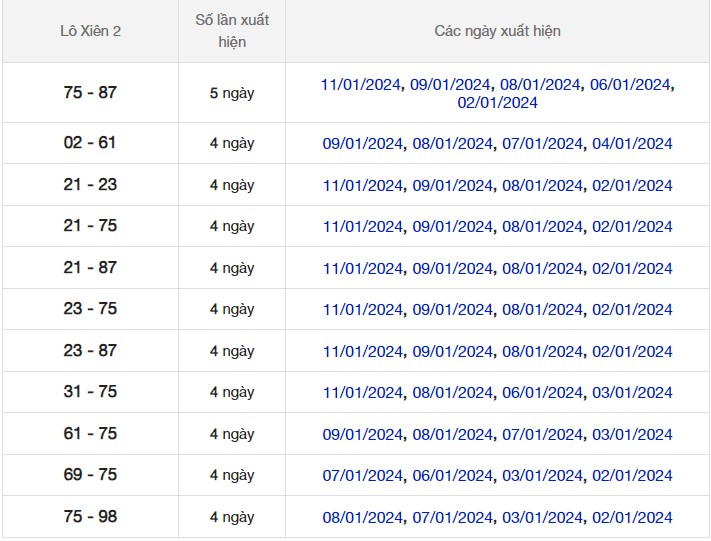Open the 02/01/2024 date for pair 75 - 87
The image size is (711, 541).
tap(497, 103)
